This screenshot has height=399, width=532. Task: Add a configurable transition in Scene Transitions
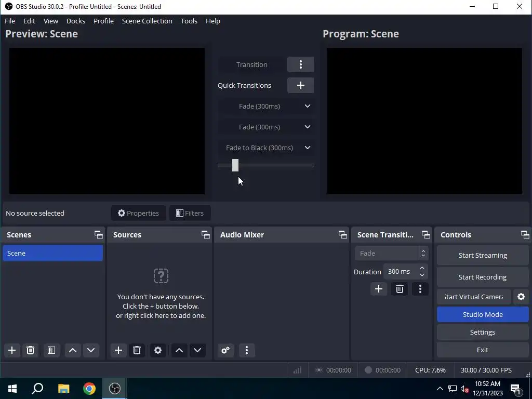click(379, 289)
